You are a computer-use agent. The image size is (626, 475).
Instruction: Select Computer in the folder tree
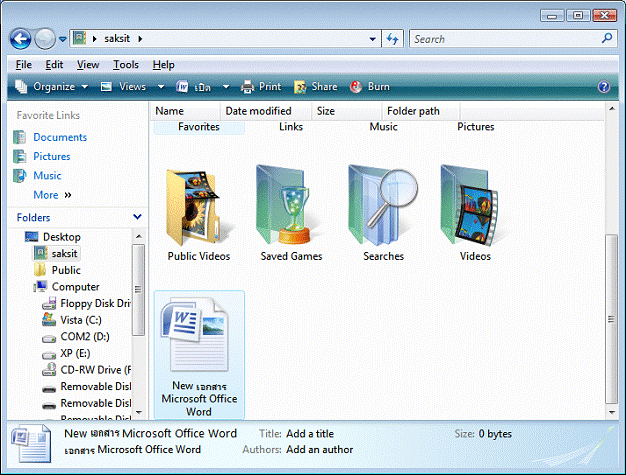(75, 287)
